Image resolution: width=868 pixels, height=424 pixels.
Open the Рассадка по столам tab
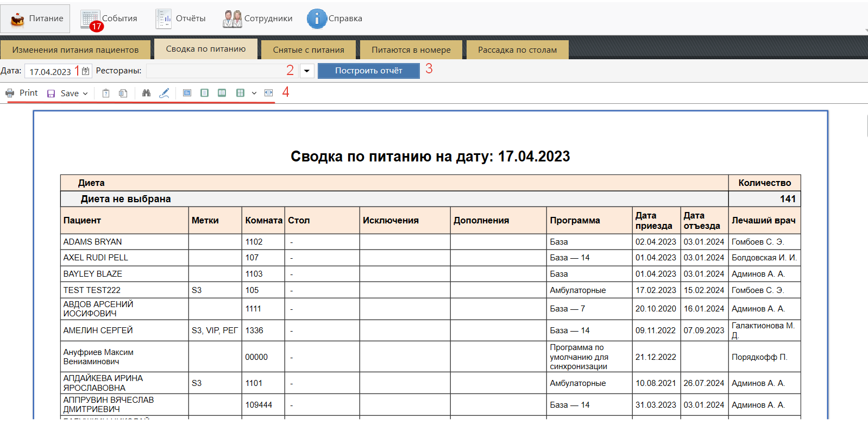[517, 50]
